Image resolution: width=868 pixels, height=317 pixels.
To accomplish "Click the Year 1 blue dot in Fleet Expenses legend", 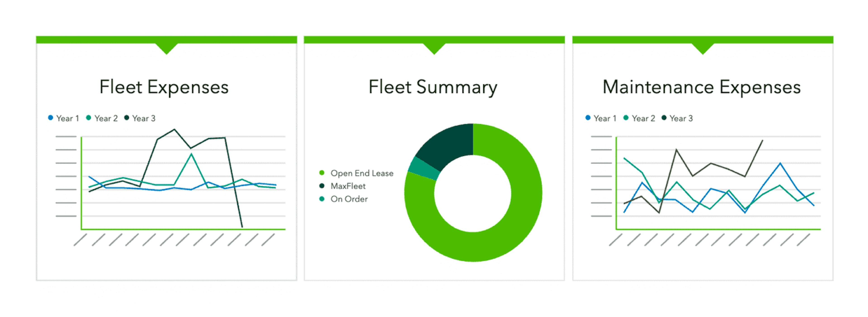I will (51, 118).
